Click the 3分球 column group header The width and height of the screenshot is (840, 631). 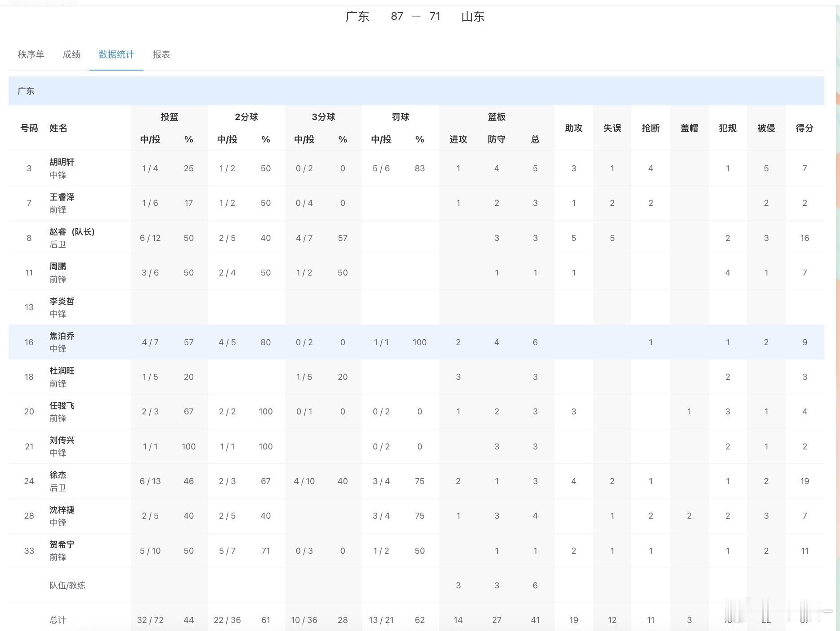point(324,117)
